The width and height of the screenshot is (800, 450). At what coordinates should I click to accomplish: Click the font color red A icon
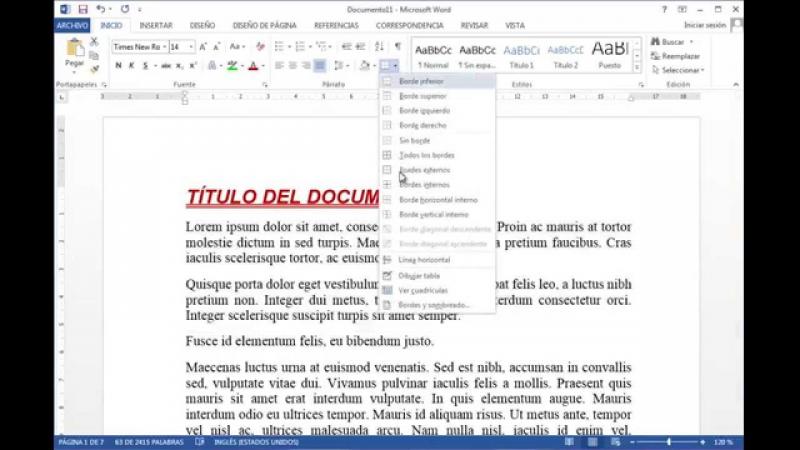click(x=252, y=66)
